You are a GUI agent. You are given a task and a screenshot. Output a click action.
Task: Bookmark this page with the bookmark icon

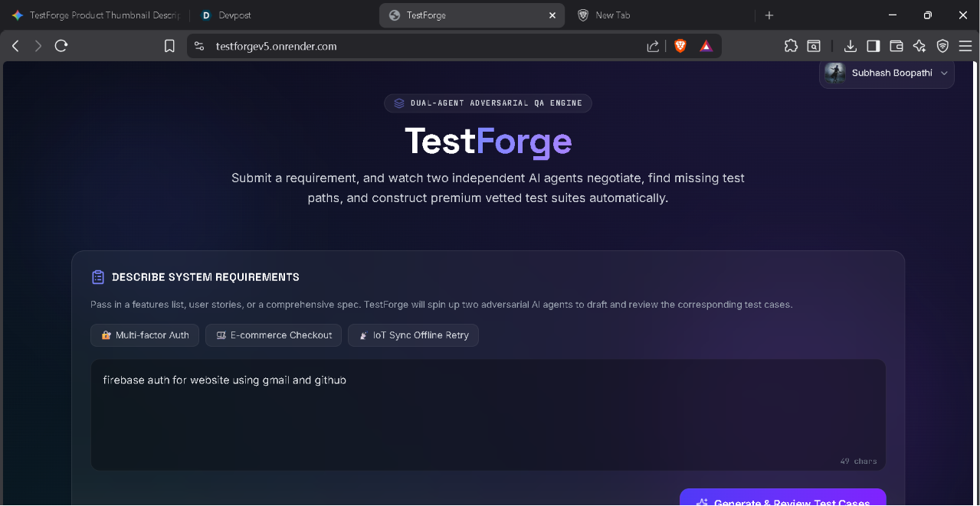point(169,46)
